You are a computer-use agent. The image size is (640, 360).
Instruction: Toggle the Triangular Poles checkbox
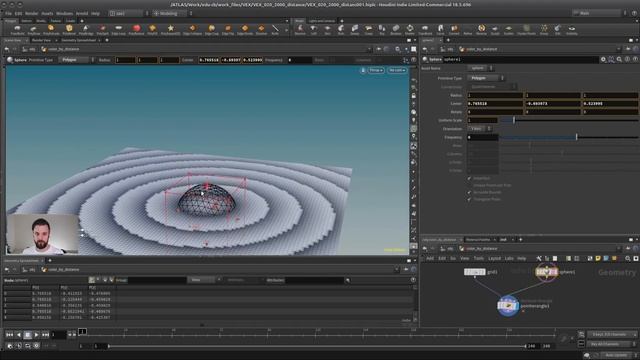point(469,199)
